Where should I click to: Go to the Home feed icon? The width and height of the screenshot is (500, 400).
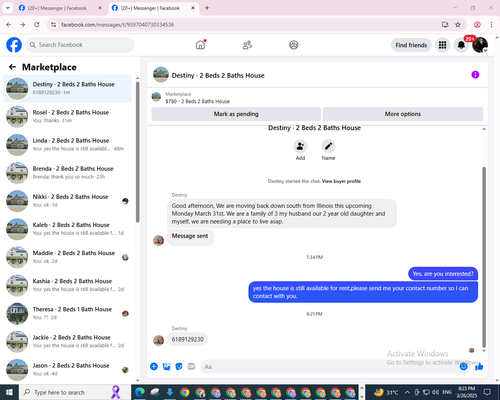tap(200, 45)
